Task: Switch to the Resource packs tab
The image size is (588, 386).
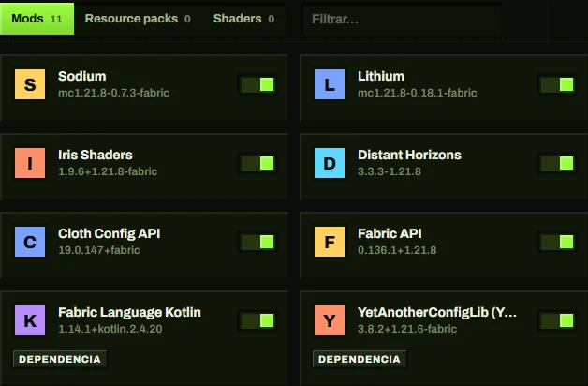Action: 138,19
